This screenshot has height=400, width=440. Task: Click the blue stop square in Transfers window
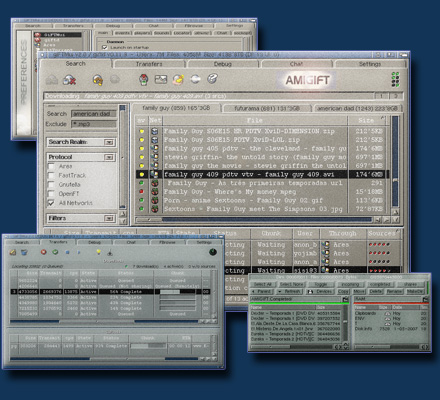(x=67, y=252)
